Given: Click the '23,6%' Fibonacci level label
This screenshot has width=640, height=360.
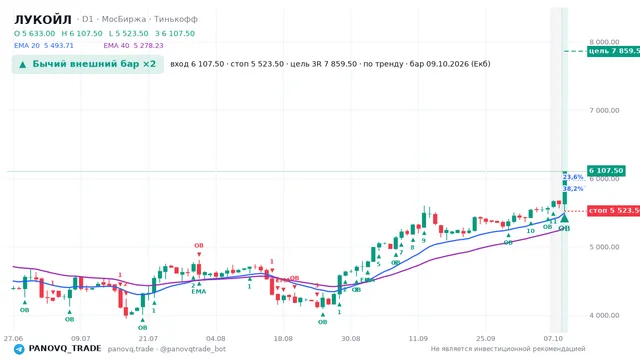Looking at the screenshot, I should (573, 177).
